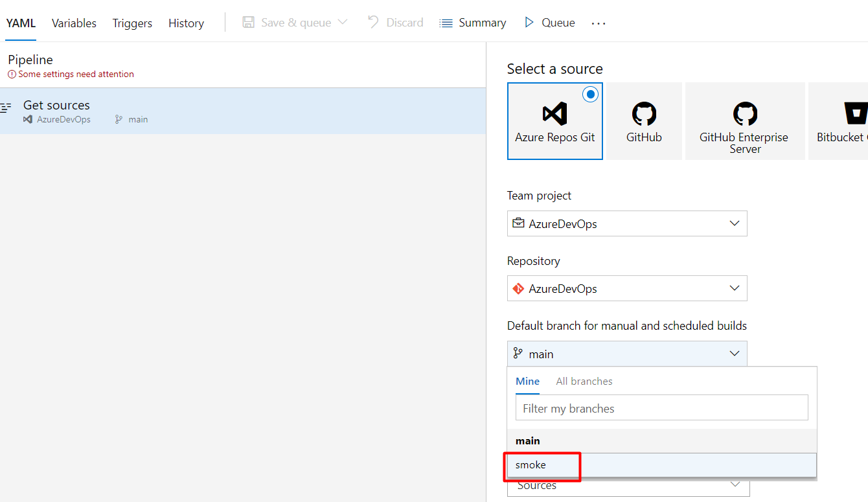Click the Queue play triangle icon
Screen dimensions: 868x502
click(x=529, y=23)
